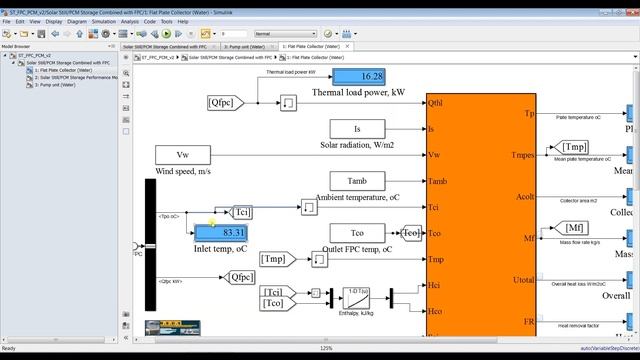Open the Display menu

[x=54, y=22]
